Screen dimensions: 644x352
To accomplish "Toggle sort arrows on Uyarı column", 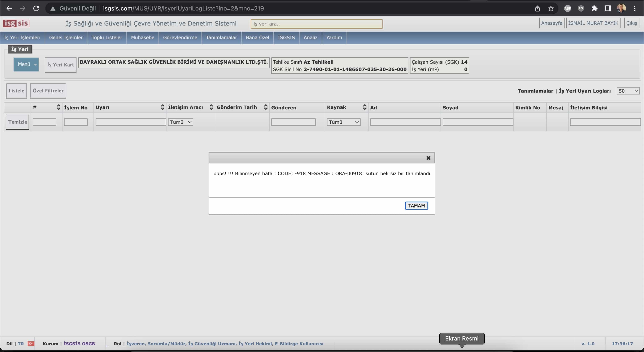I will 162,107.
